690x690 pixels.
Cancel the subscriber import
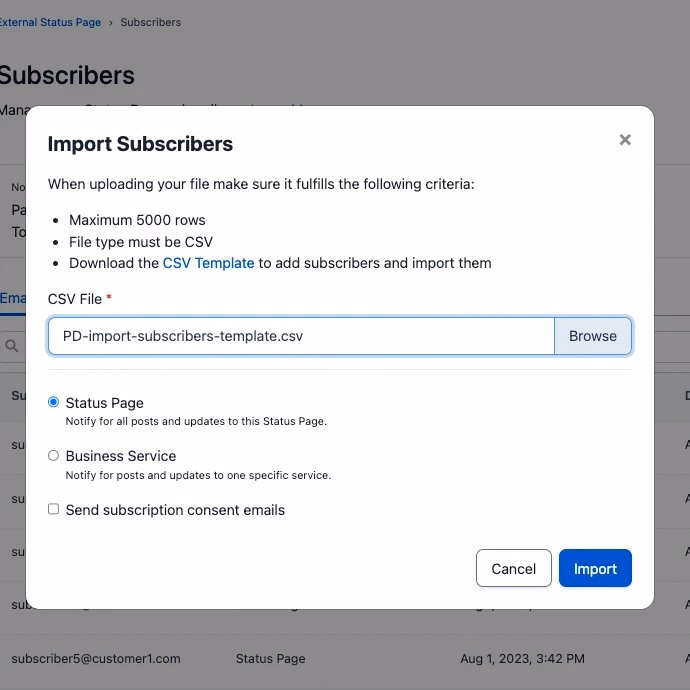(513, 568)
